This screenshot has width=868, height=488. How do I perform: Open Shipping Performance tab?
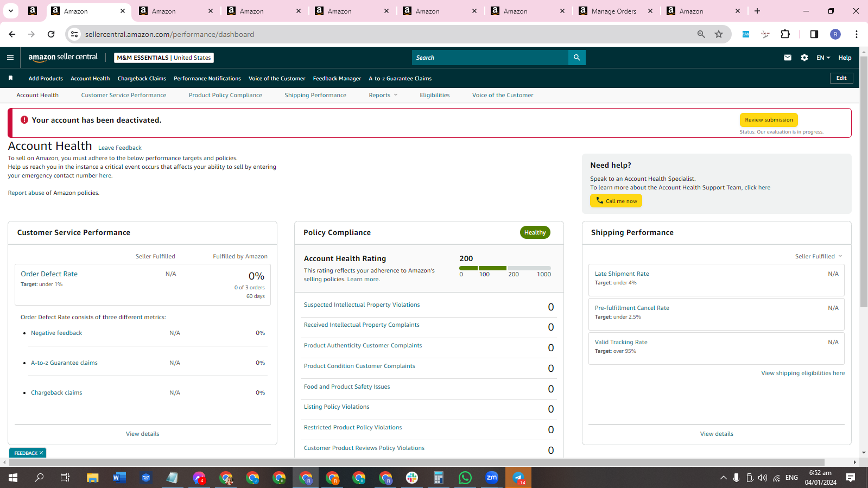[x=315, y=95]
